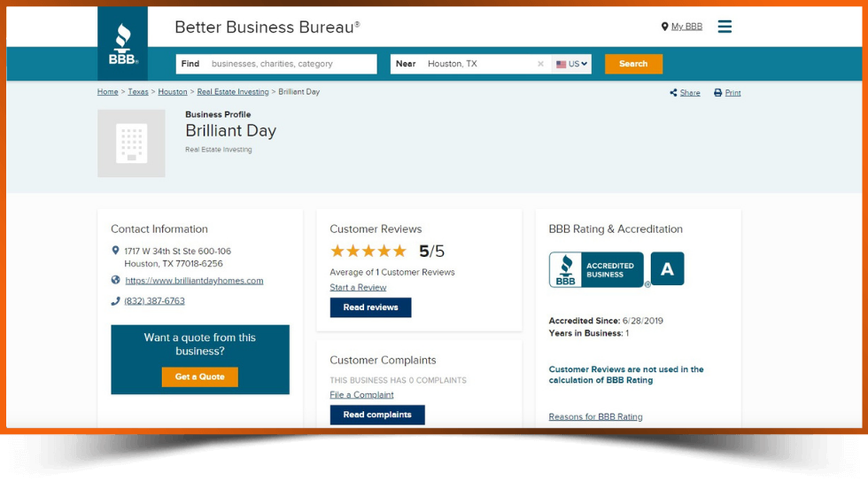Clear the Near location with the X
This screenshot has height=489, width=868.
point(541,64)
